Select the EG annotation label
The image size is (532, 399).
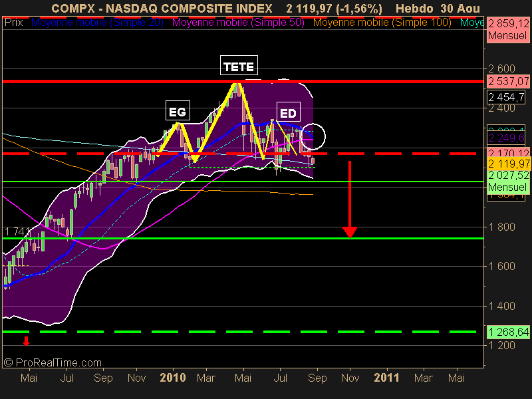pyautogui.click(x=178, y=110)
